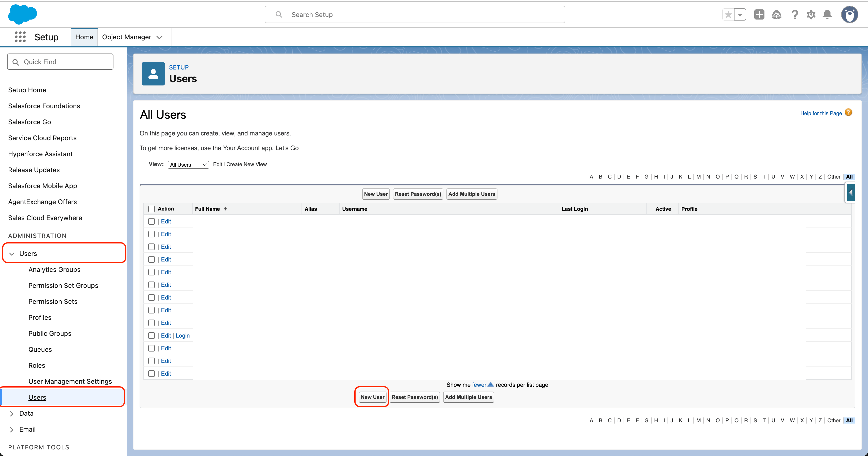
Task: Expand the Data section
Action: (12, 414)
